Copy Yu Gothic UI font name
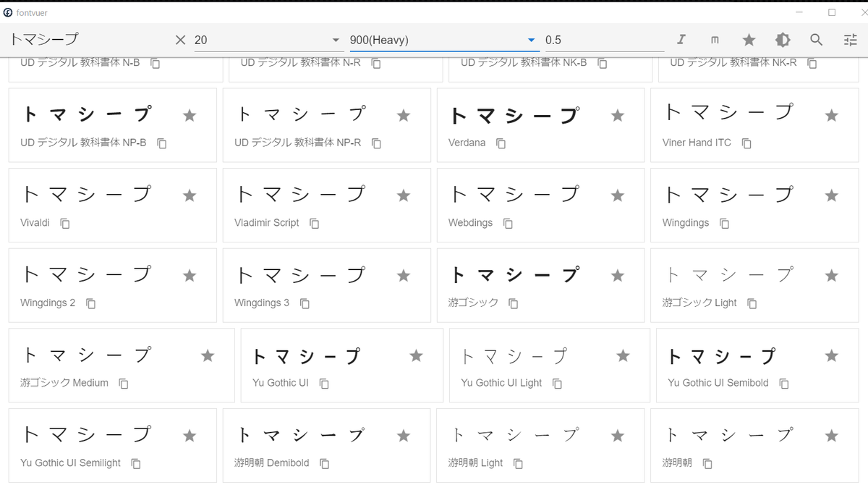Viewport: 868px width, 490px height. coord(324,384)
